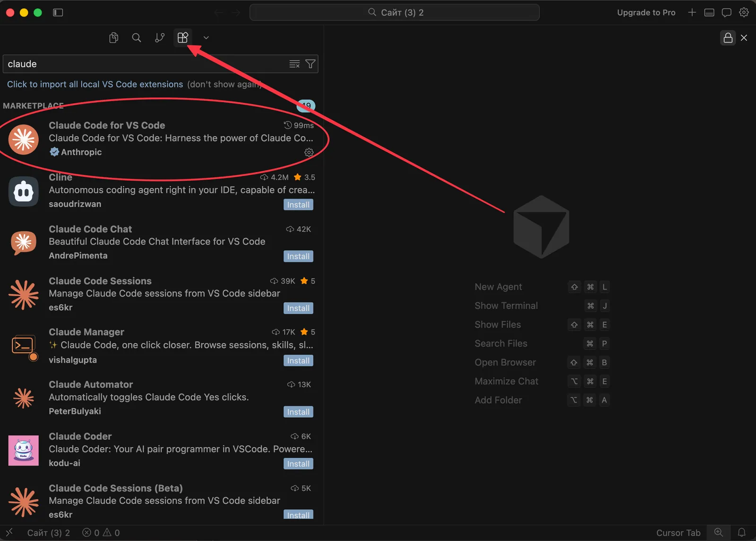Add new tab with plus icon
The width and height of the screenshot is (756, 541).
click(692, 12)
